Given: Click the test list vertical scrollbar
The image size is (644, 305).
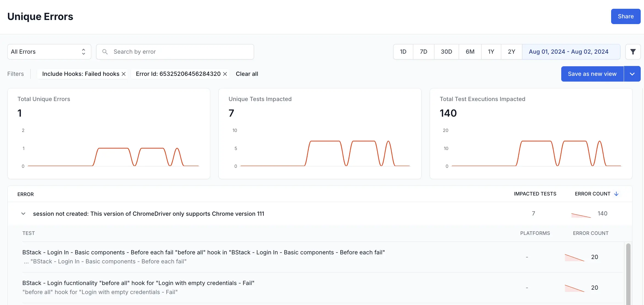Looking at the screenshot, I should click(628, 274).
